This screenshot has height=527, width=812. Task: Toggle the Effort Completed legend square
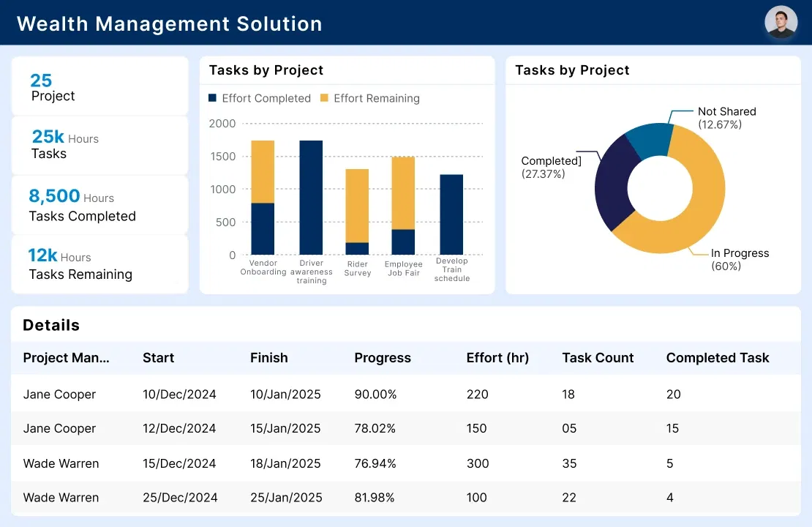tap(213, 98)
